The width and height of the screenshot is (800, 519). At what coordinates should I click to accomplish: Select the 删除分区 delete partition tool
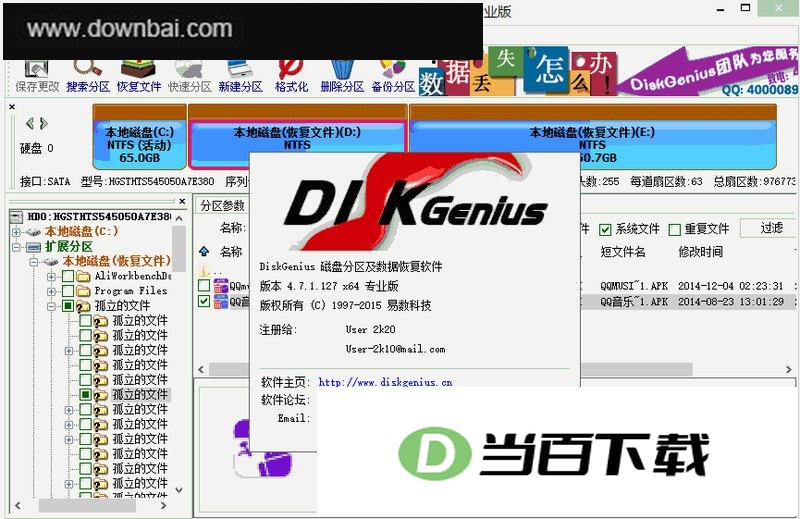click(342, 77)
